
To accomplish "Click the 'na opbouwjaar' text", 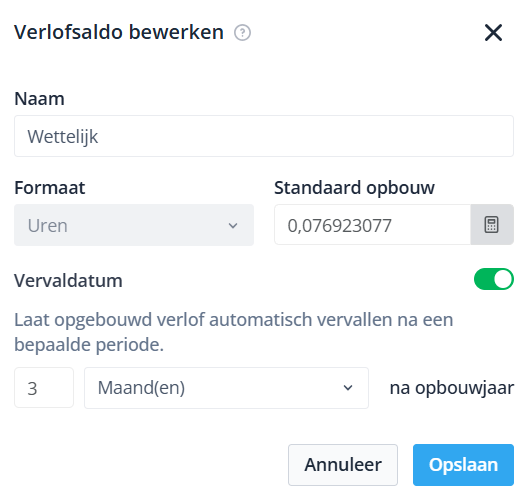I will (x=452, y=388).
